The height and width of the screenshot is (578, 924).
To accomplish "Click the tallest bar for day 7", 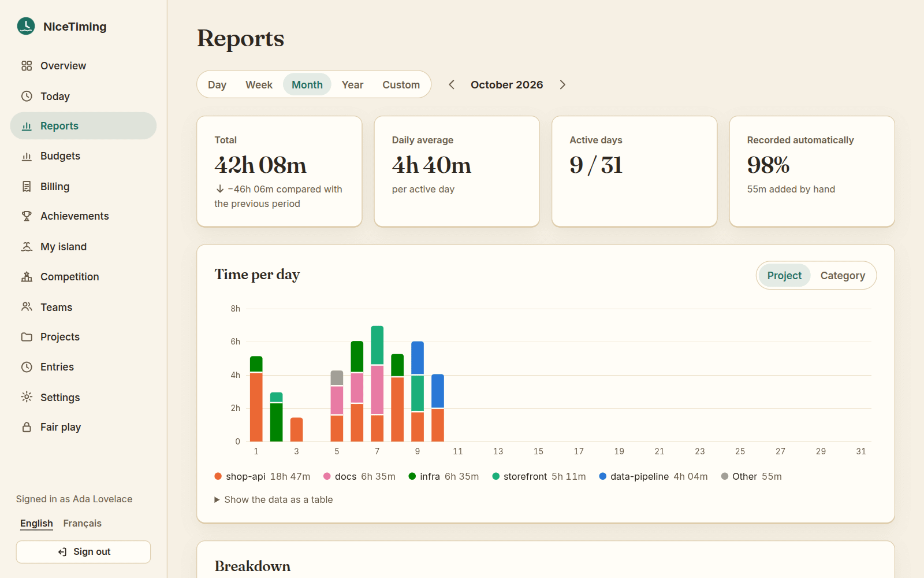I will 377,384.
